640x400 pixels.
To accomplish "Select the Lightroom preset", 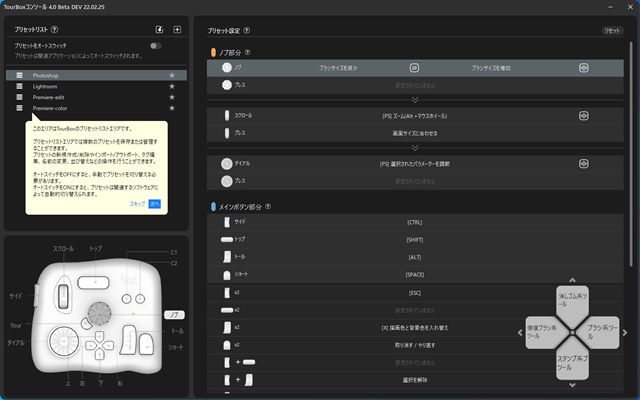I will (96, 87).
